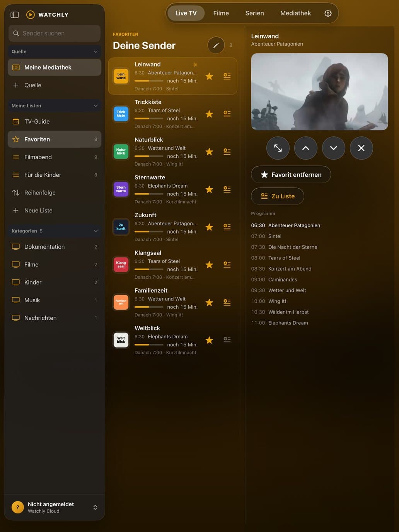Toggle the favorite star for Naturblick
Viewport: 399px width, 532px height.
tap(209, 152)
